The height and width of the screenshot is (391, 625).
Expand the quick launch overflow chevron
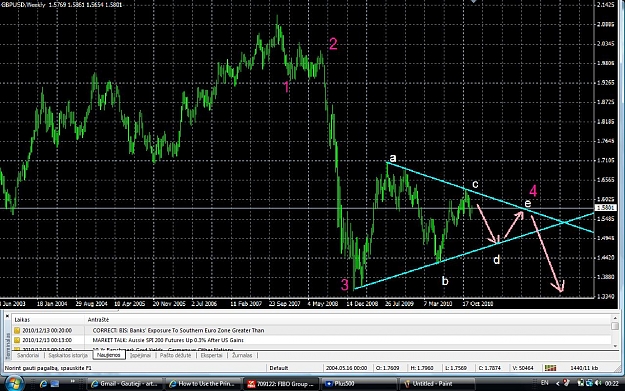(x=73, y=381)
